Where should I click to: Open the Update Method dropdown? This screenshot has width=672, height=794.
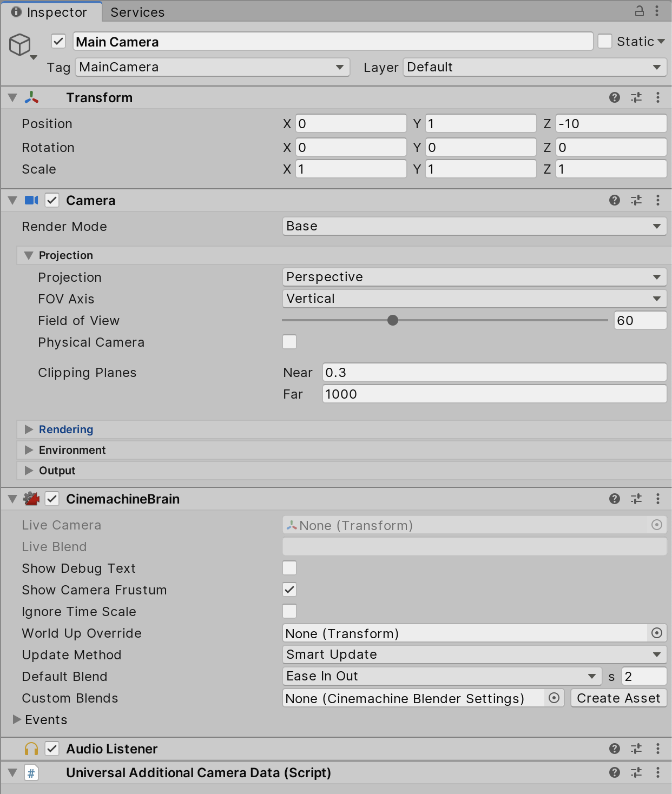point(474,654)
